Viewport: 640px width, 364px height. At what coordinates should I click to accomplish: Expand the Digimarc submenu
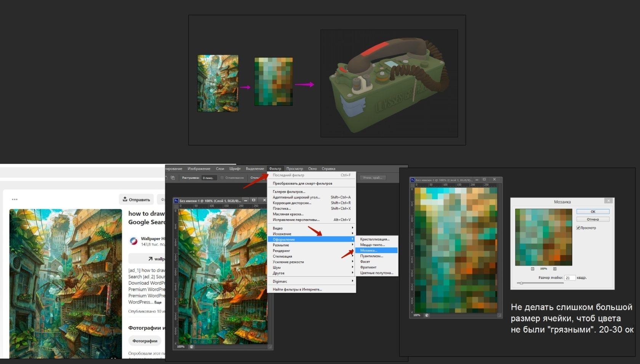(312, 281)
